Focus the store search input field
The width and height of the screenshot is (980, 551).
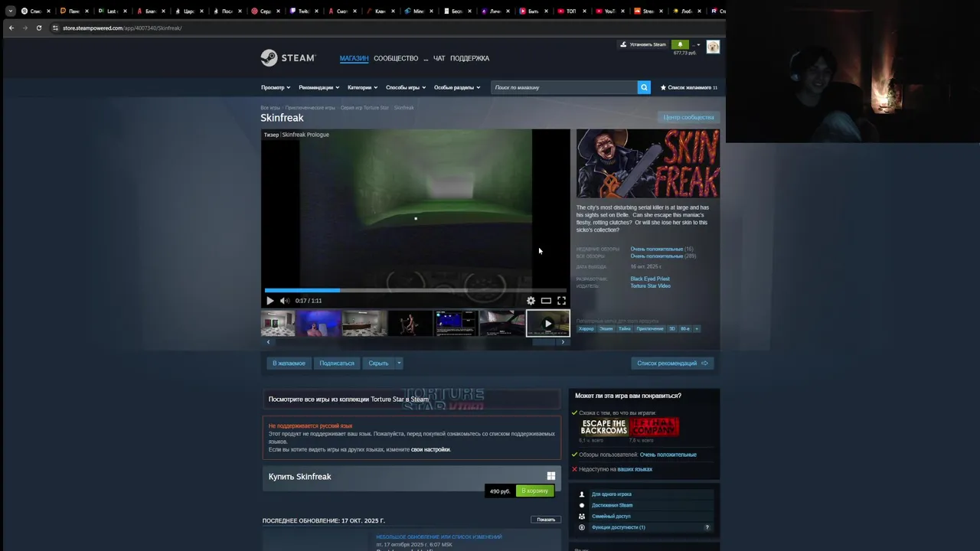tap(564, 87)
